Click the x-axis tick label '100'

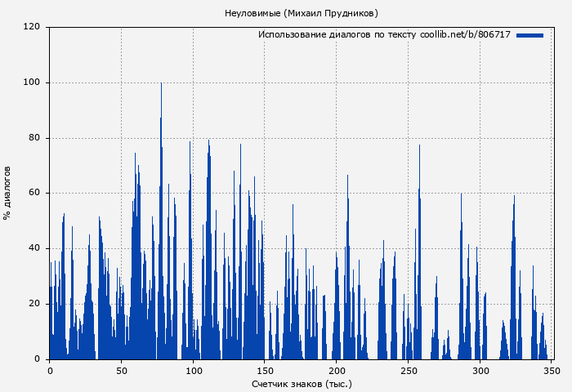(193, 369)
